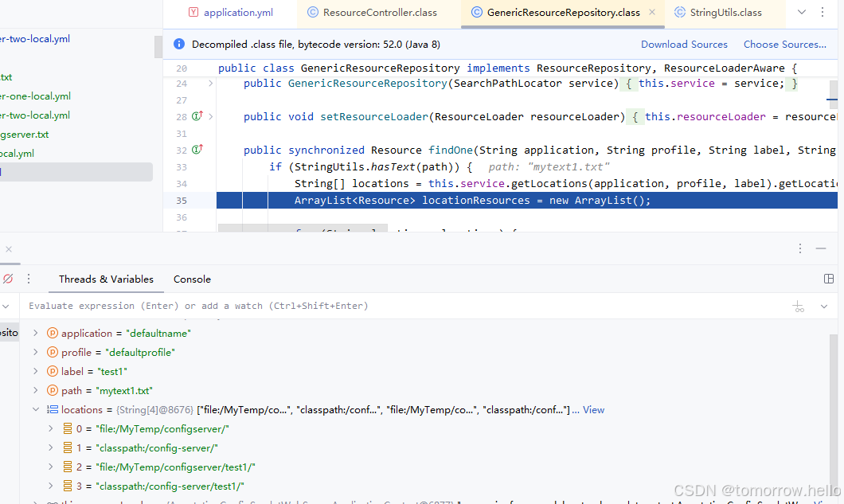Screen dimensions: 844x504
Task: Show hidden editor tabs dropdown
Action: (x=802, y=12)
